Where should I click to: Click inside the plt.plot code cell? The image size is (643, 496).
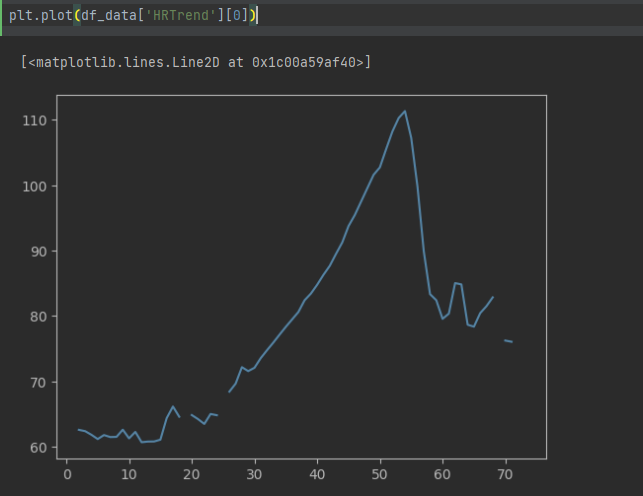click(400, 15)
